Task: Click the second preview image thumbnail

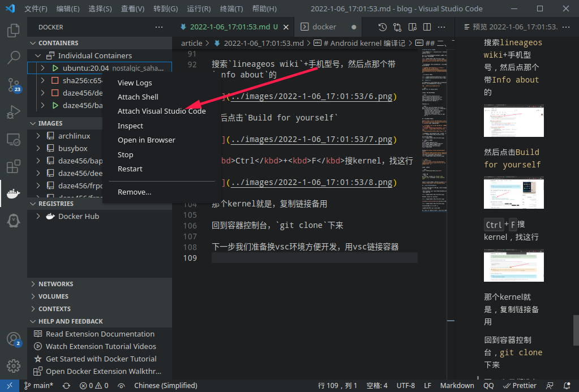Action: click(x=513, y=193)
